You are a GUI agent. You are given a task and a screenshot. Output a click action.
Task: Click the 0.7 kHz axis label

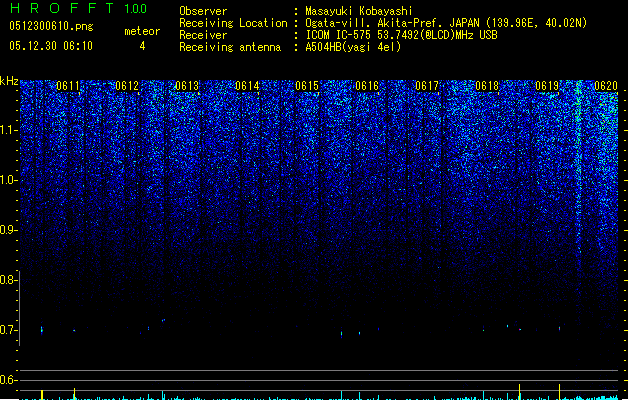click(9, 330)
